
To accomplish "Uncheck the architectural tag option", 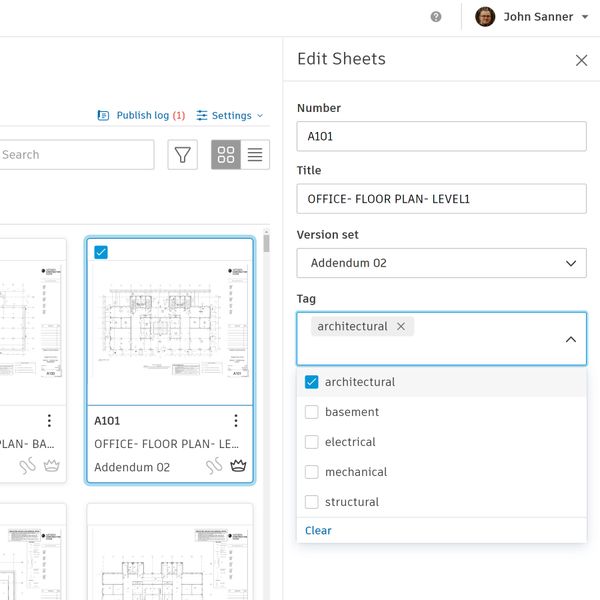I will [312, 382].
